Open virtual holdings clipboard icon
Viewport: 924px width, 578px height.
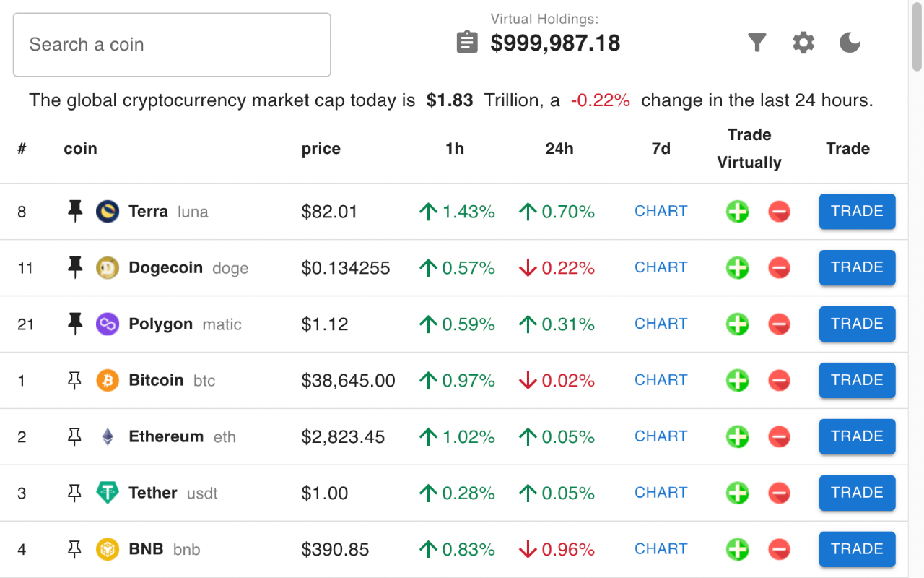point(468,43)
